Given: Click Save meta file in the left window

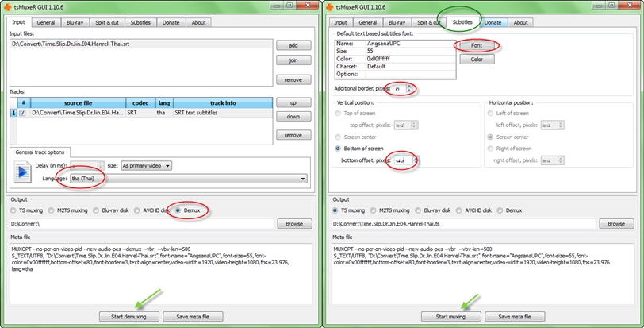Looking at the screenshot, I should pos(193,317).
